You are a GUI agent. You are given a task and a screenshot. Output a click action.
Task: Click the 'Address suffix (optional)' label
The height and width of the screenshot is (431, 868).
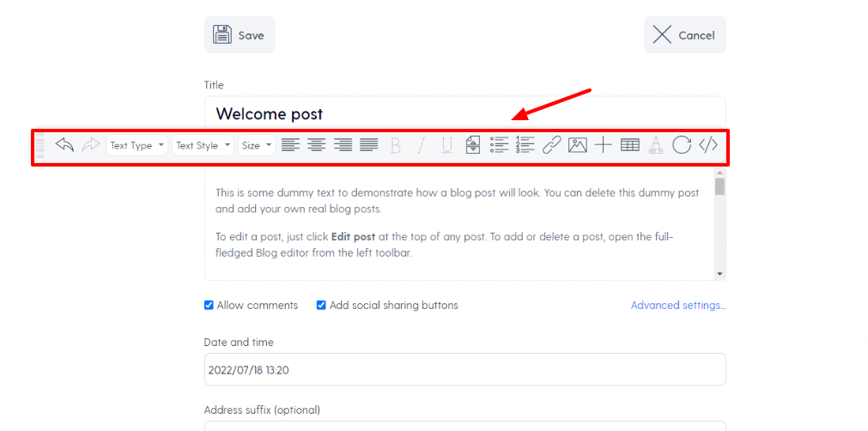(x=263, y=410)
